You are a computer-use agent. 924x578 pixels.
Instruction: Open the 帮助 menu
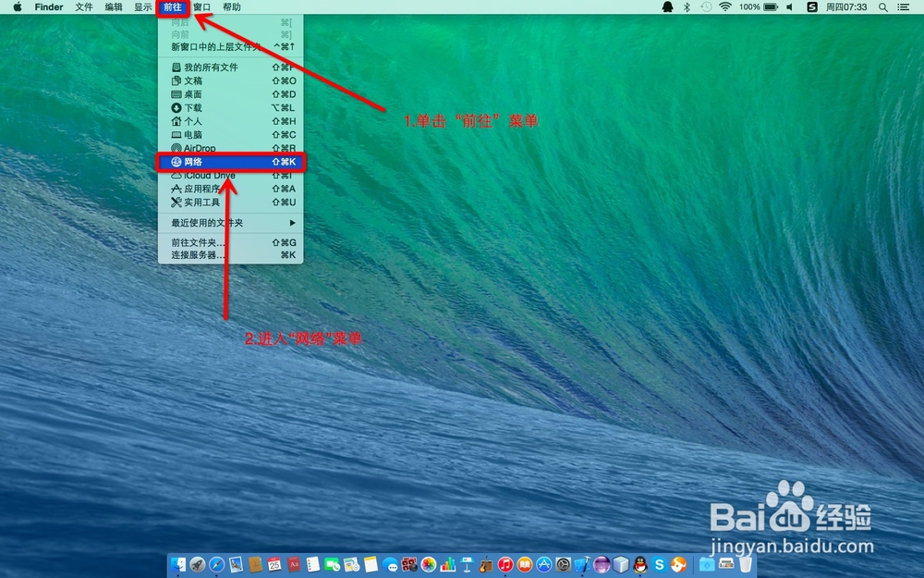click(232, 7)
